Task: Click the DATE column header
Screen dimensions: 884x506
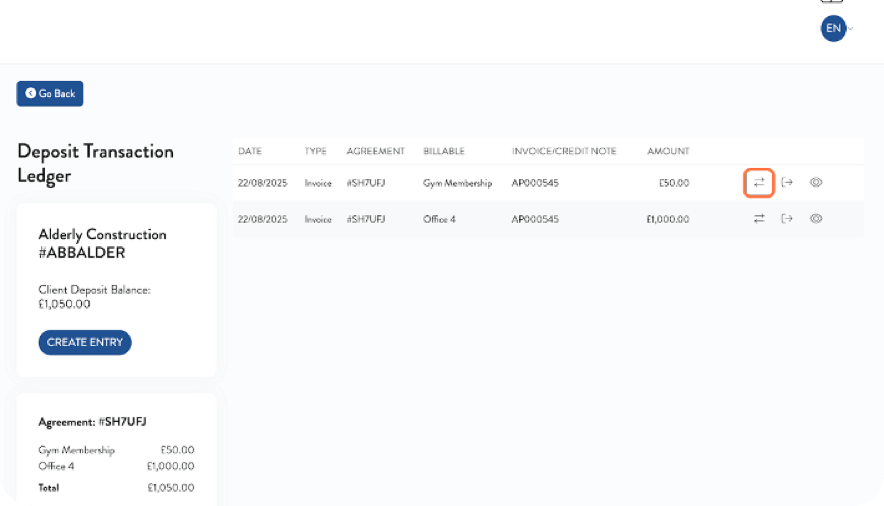Action: click(250, 151)
